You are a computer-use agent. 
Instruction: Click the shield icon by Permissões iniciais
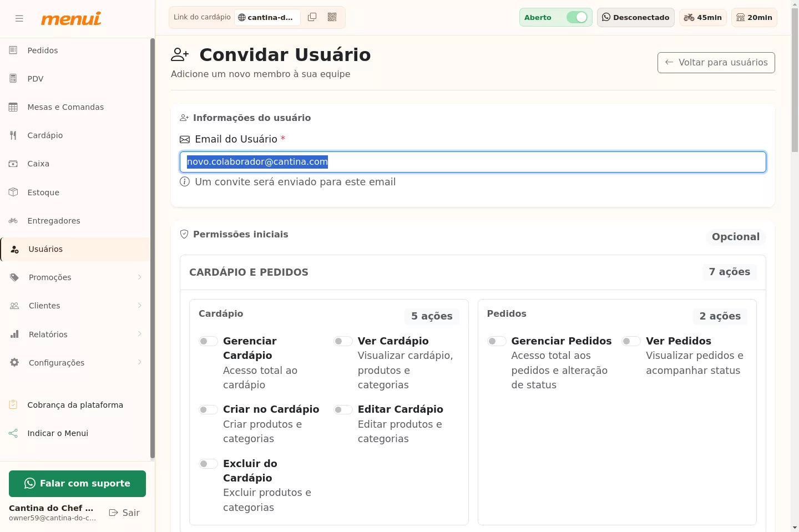tap(184, 234)
